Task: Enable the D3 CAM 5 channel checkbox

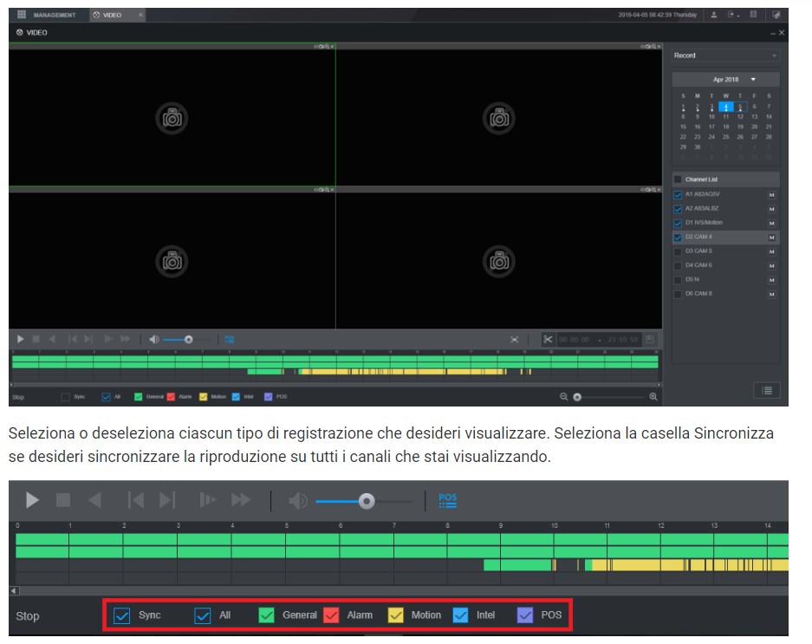Action: [678, 251]
